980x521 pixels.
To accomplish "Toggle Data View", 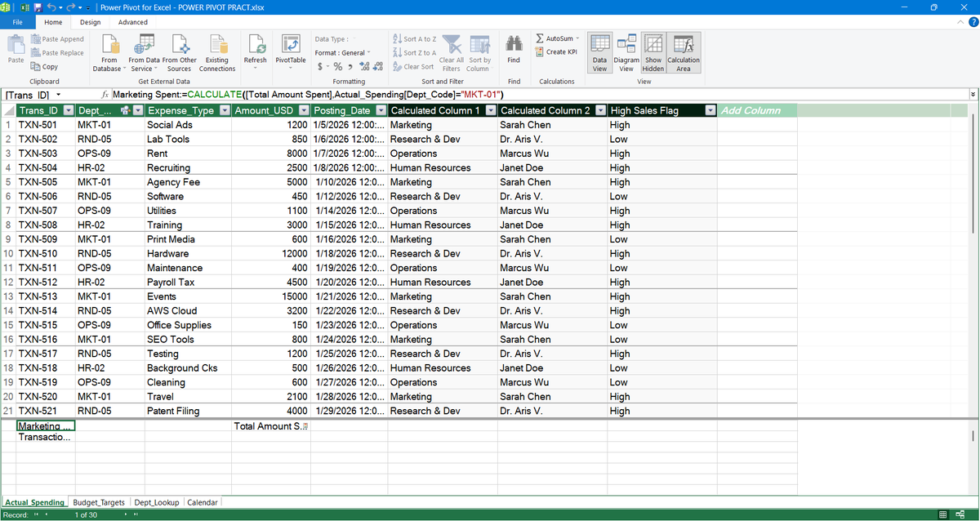I will tap(599, 53).
